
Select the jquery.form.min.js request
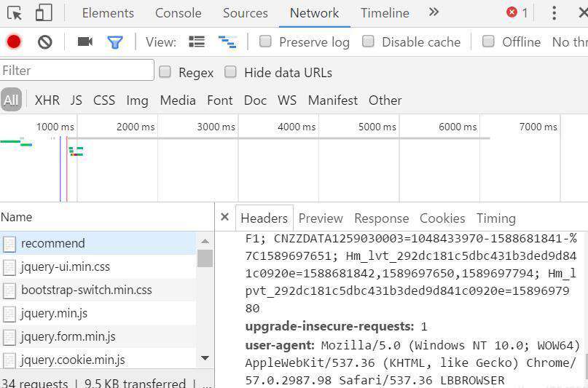(98, 336)
